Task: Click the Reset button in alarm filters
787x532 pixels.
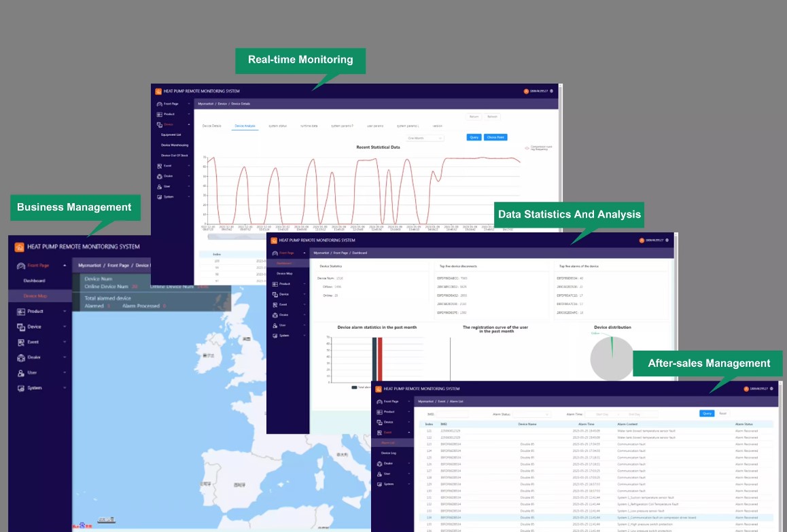Action: tap(723, 413)
